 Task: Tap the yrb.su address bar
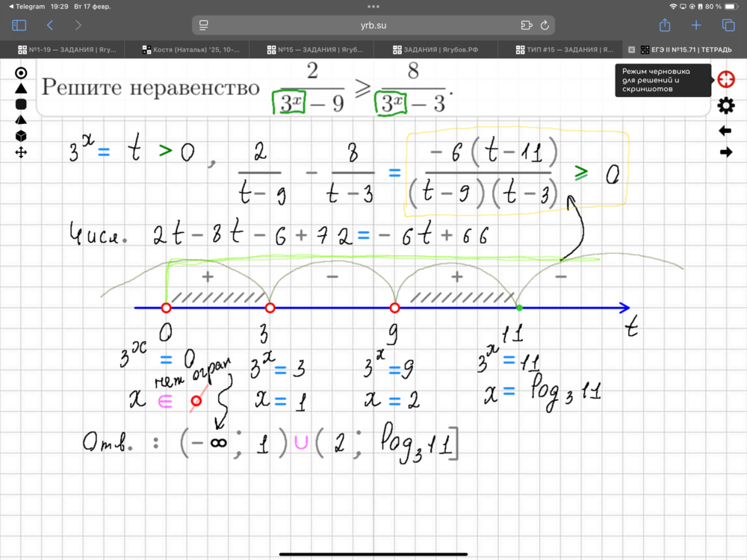373,25
